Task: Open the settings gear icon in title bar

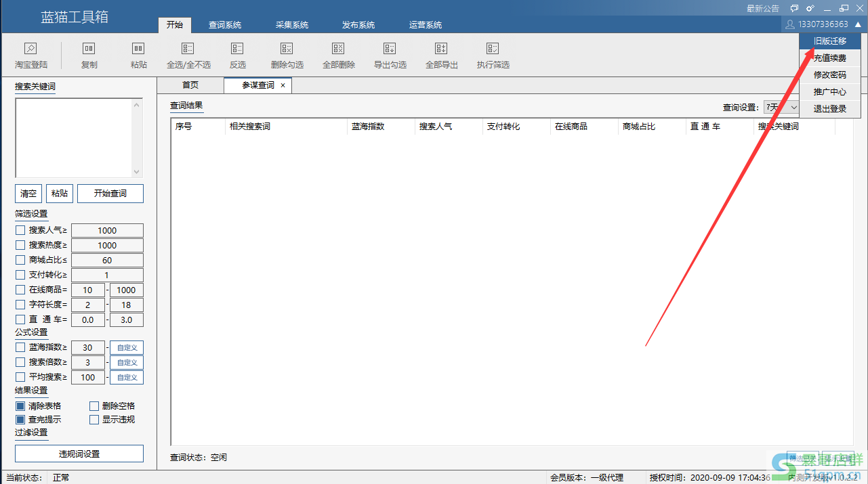Action: 810,8
